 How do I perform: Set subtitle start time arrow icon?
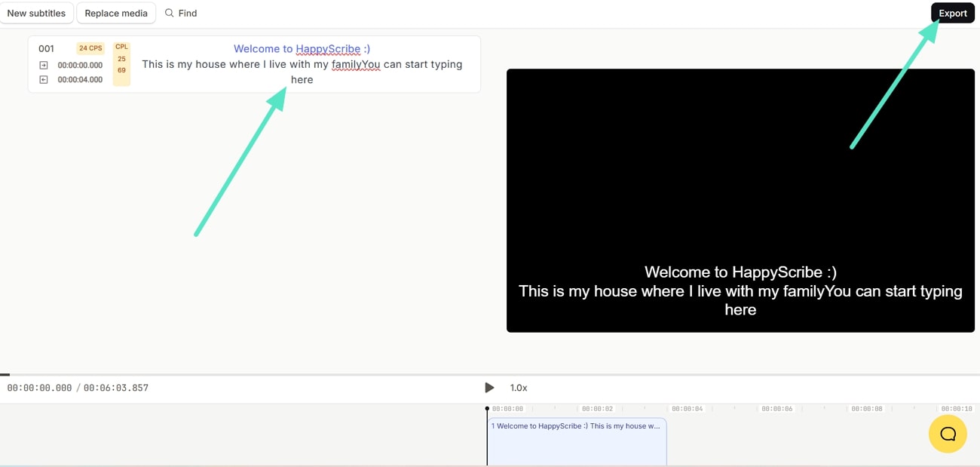point(44,66)
